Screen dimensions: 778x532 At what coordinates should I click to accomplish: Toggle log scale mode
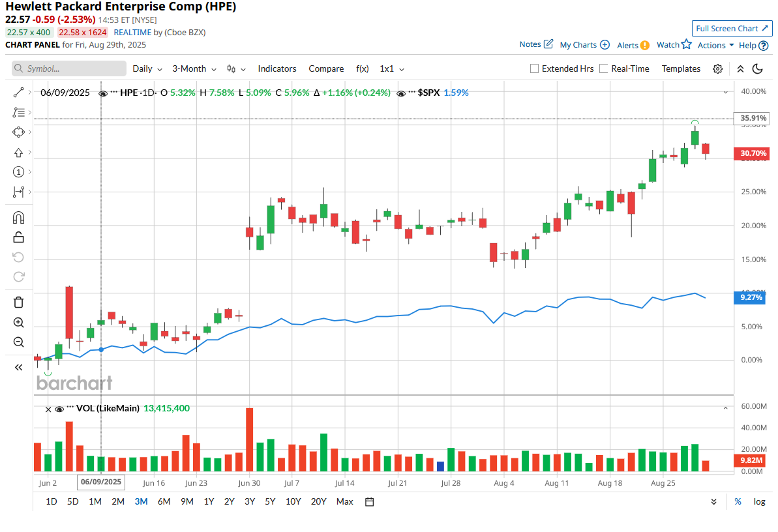(759, 502)
